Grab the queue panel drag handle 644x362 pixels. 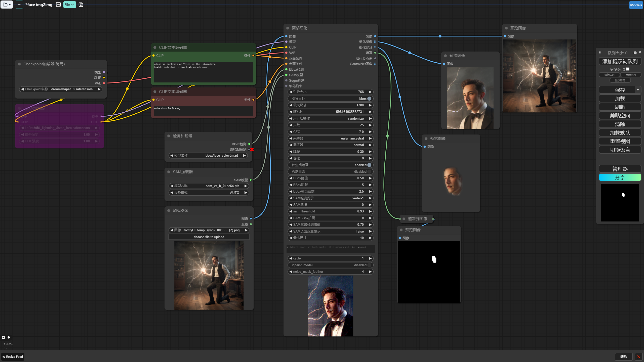[x=600, y=53]
